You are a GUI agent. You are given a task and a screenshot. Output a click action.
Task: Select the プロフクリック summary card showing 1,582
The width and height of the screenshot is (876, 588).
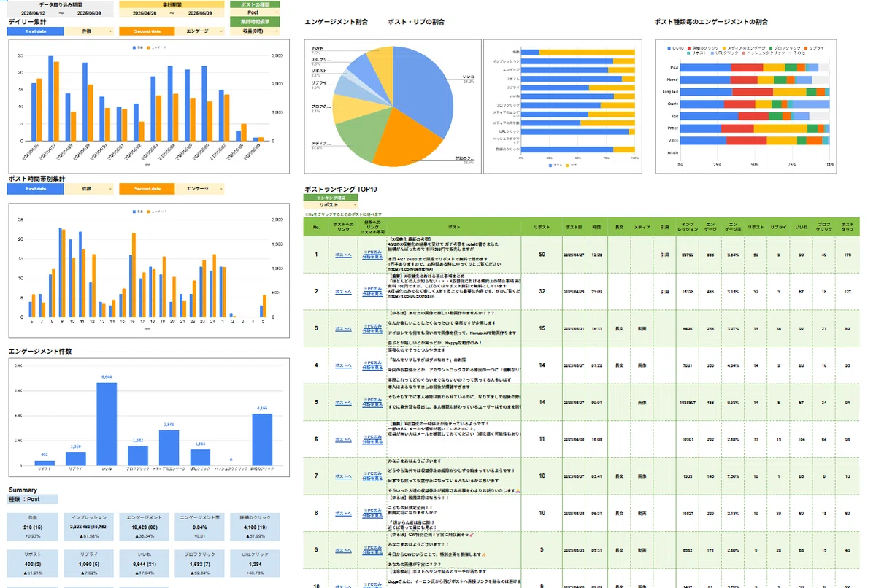point(201,565)
